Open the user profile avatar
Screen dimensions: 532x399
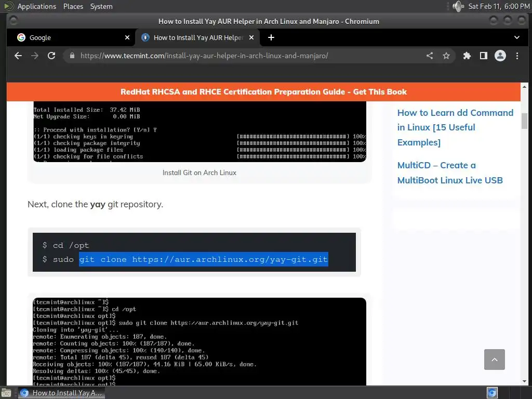(x=500, y=56)
